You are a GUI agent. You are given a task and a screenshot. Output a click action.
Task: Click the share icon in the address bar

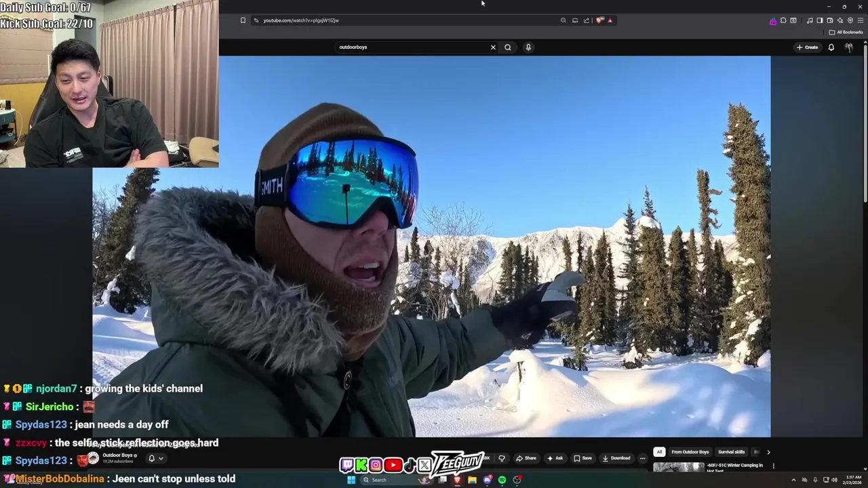click(587, 20)
